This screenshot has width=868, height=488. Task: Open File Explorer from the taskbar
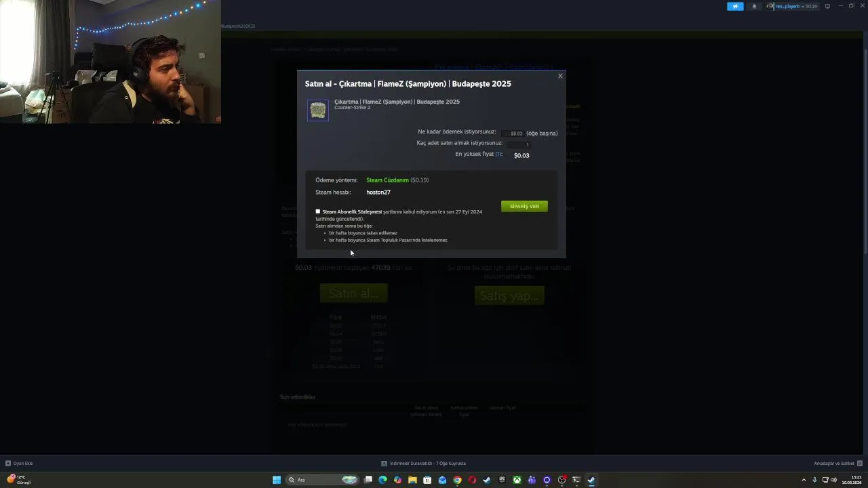pos(412,480)
